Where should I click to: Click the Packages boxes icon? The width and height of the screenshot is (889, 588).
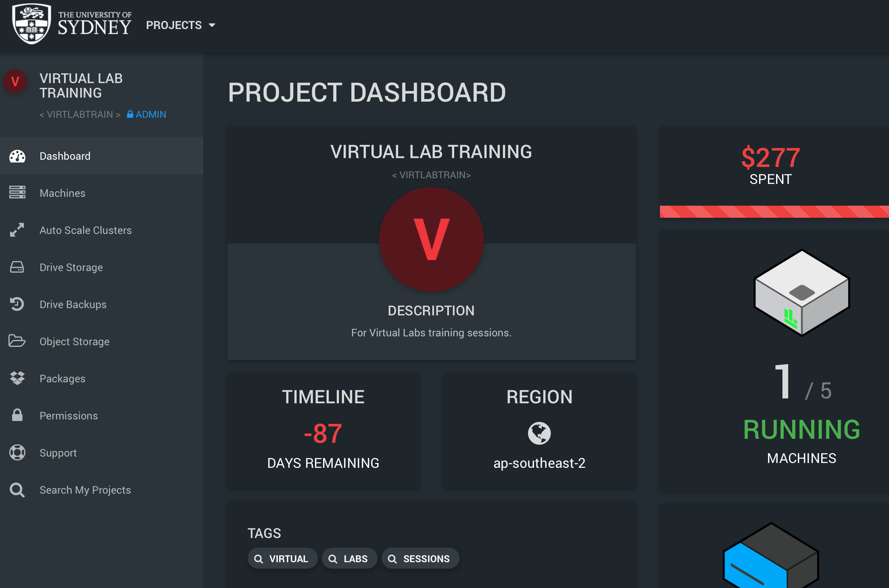17,378
